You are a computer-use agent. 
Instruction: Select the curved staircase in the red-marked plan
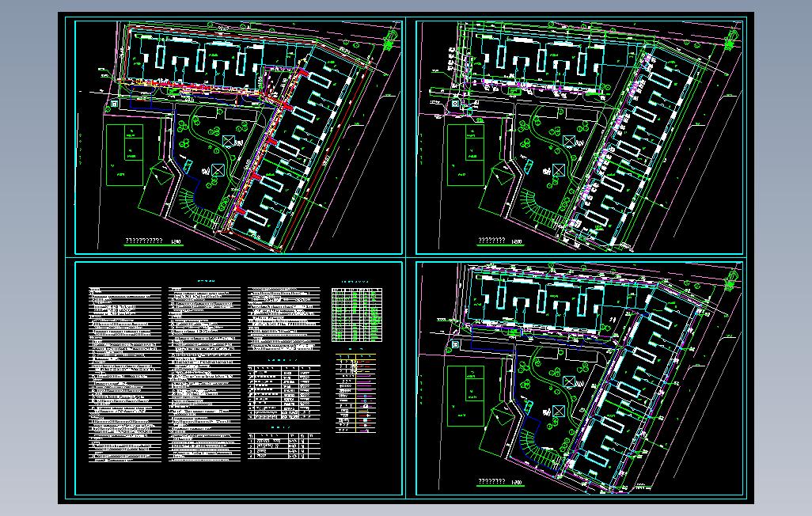199,210
